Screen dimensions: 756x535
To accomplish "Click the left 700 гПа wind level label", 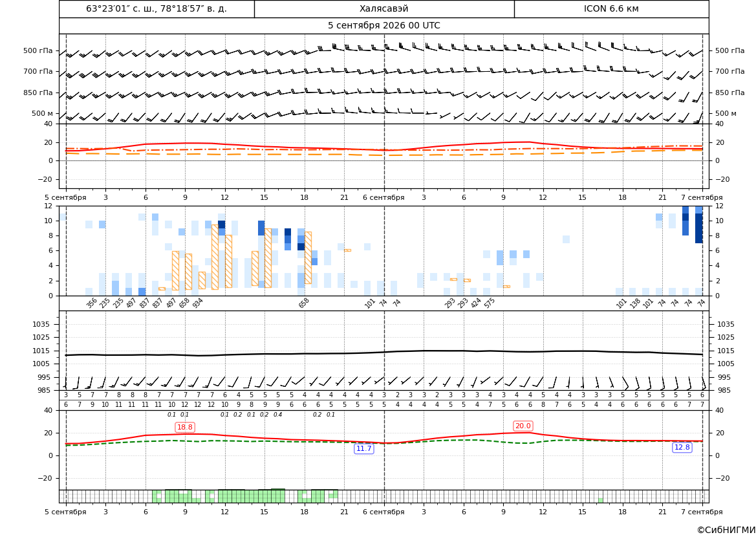I will pyautogui.click(x=38, y=71).
